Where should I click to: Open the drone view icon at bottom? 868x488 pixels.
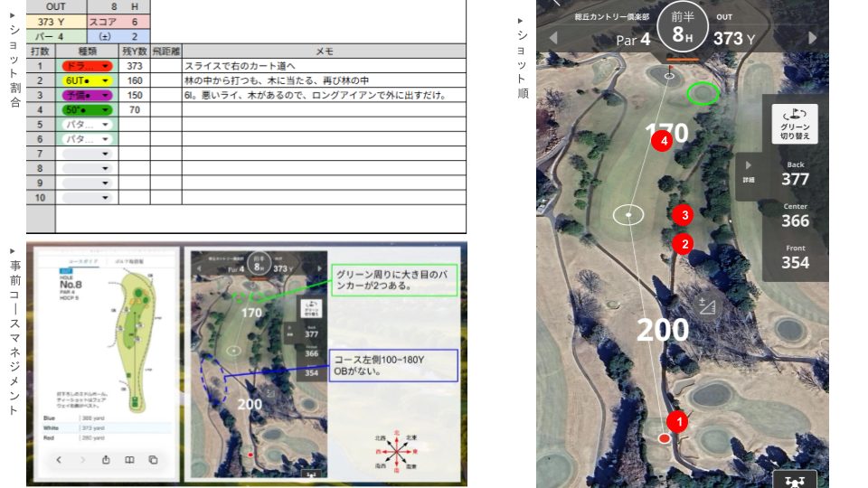(794, 480)
